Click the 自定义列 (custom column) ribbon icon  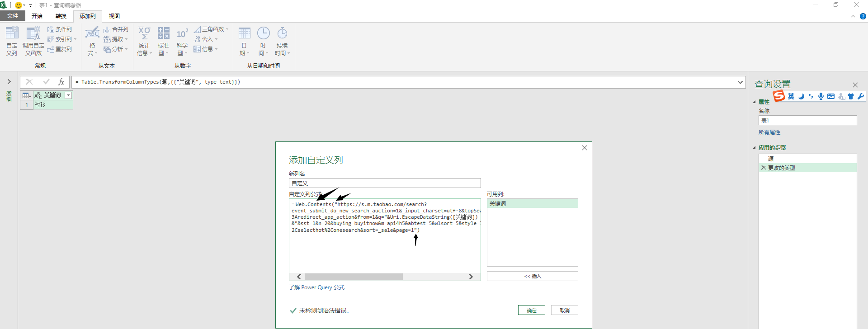(12, 41)
